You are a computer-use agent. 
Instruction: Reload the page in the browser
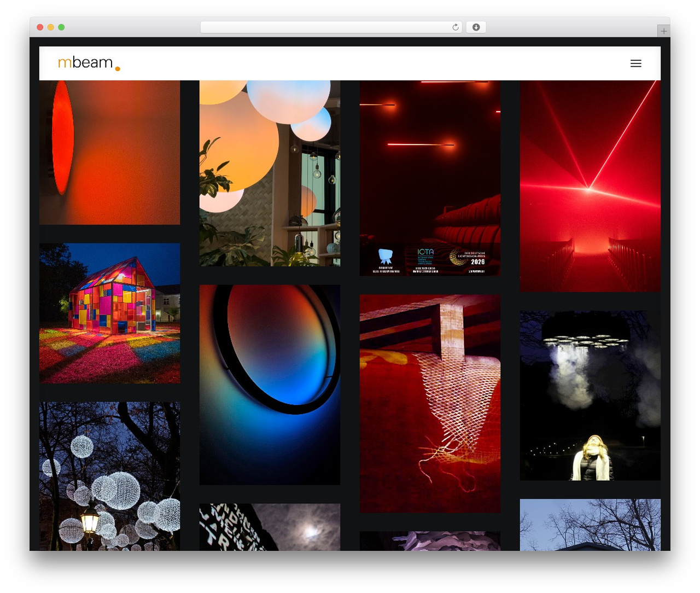tap(455, 27)
